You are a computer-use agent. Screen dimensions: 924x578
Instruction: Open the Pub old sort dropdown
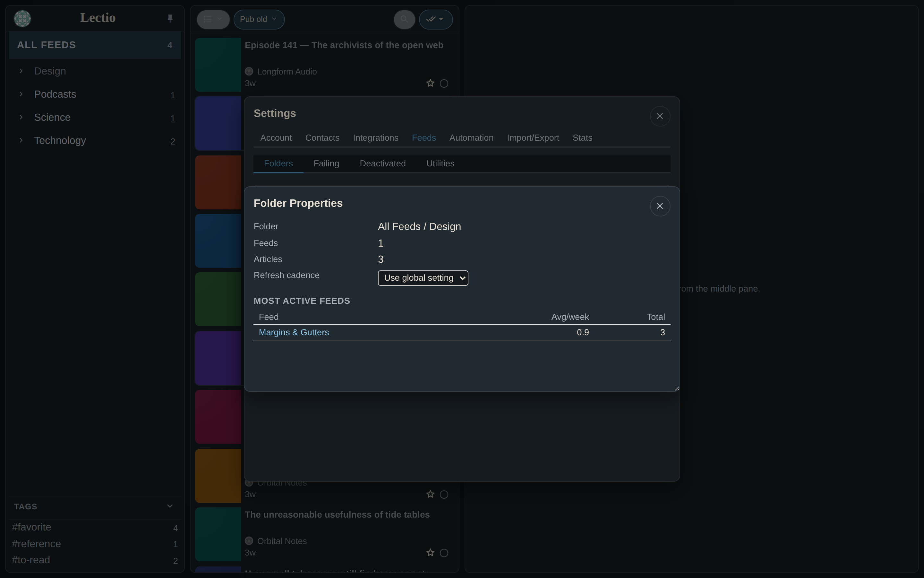pyautogui.click(x=259, y=19)
